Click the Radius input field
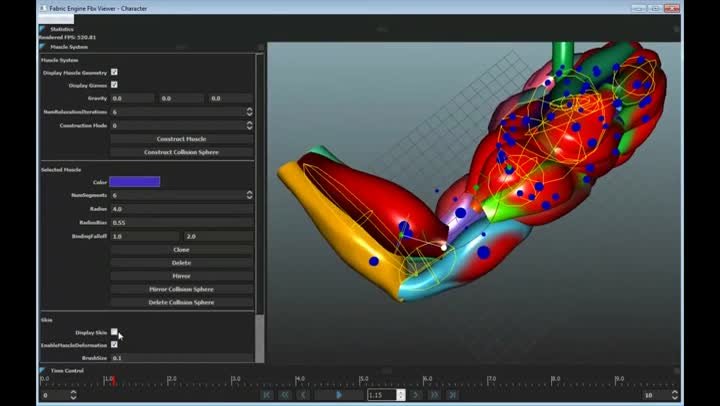 181,209
